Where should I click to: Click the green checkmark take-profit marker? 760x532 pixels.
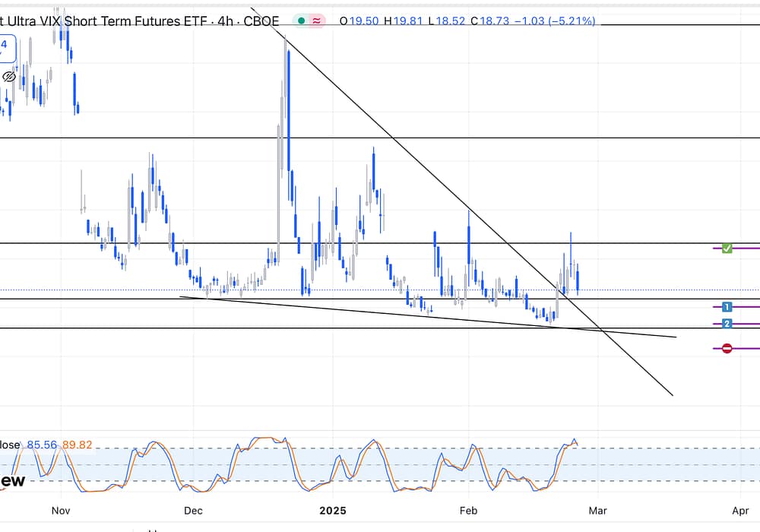coord(727,249)
